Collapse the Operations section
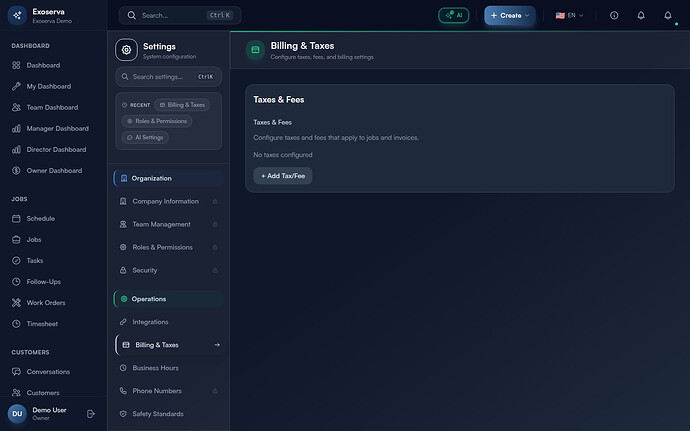 click(x=169, y=299)
